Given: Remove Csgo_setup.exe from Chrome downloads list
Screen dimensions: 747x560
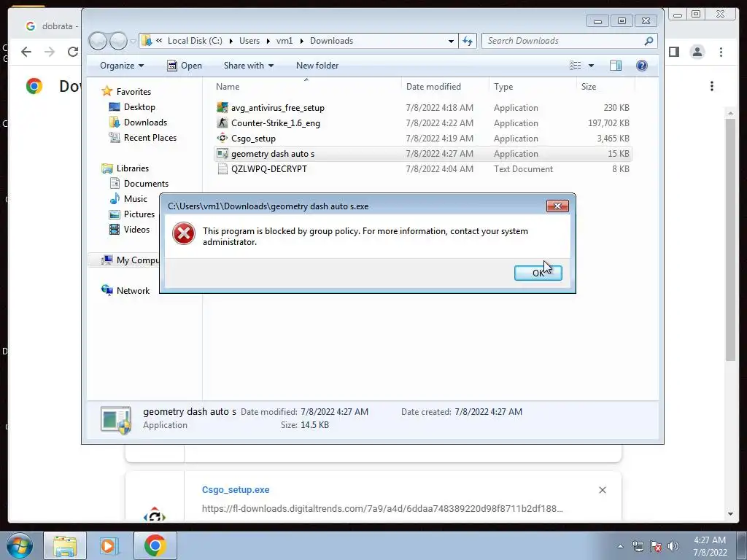Looking at the screenshot, I should click(602, 490).
